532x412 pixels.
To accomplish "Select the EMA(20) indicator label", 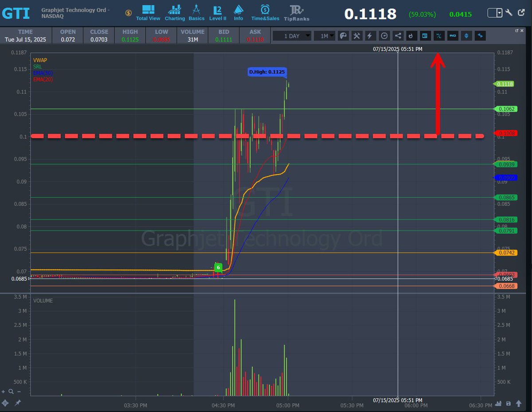I will point(43,79).
